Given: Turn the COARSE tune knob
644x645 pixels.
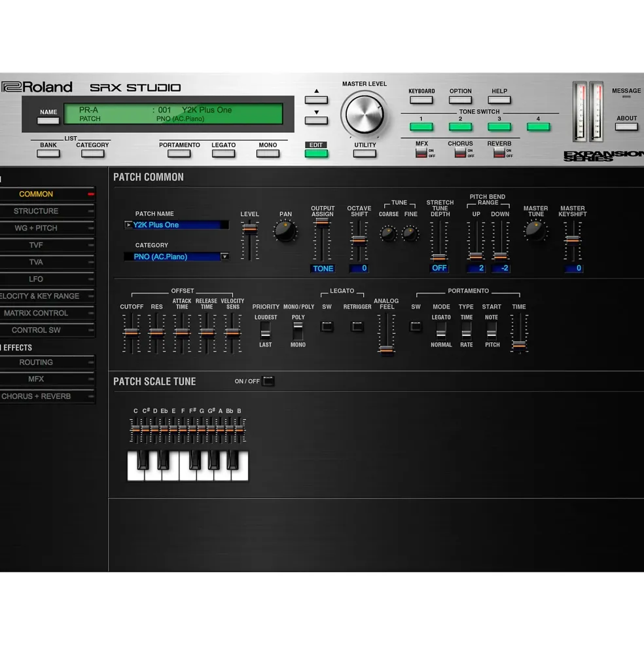Looking at the screenshot, I should (x=388, y=234).
